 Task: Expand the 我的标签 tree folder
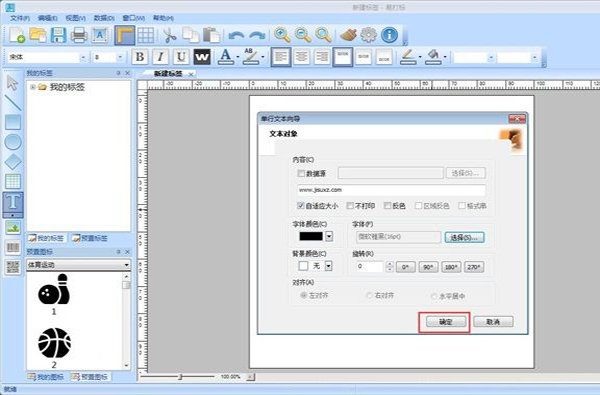point(33,87)
